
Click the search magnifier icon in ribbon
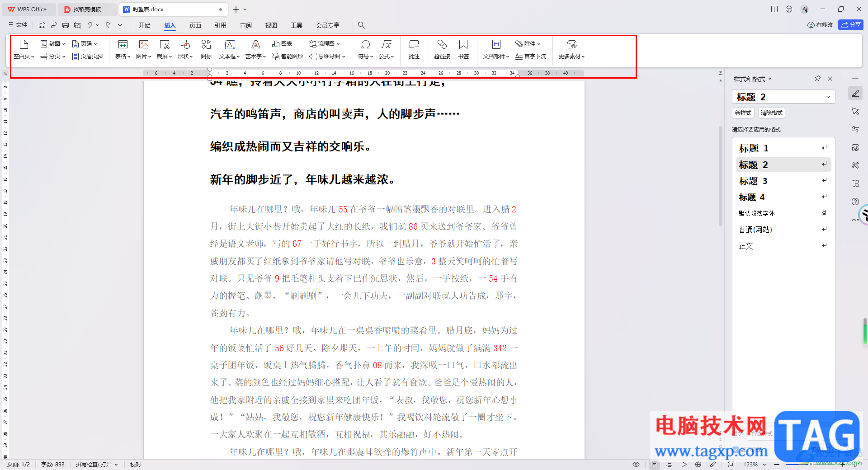[361, 25]
